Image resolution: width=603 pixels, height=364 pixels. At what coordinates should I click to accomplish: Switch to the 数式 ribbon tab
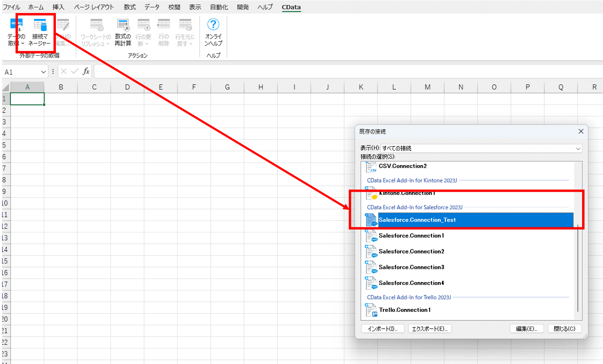130,7
